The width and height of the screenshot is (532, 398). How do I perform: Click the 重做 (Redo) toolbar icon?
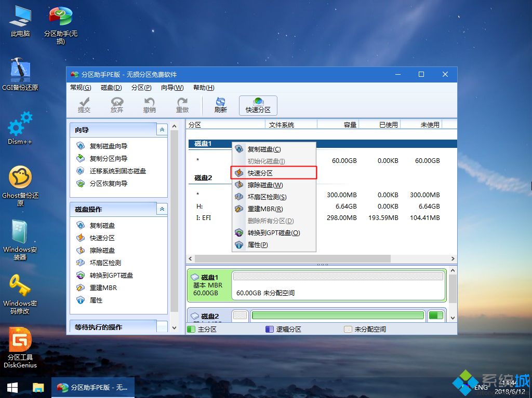point(182,105)
